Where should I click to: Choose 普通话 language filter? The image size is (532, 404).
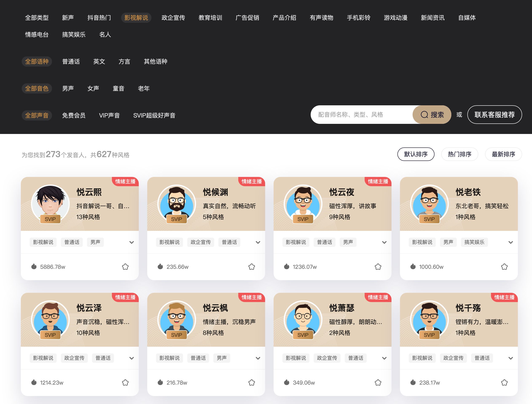click(x=71, y=62)
